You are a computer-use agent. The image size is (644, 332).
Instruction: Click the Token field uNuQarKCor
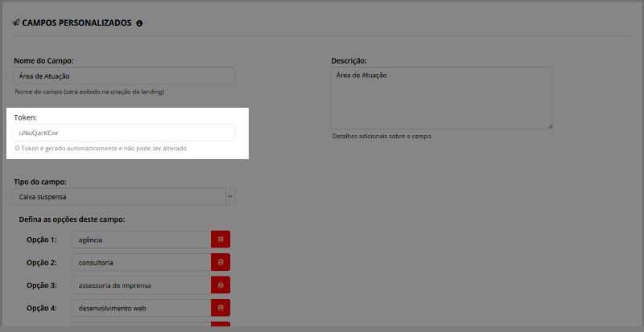(x=124, y=133)
